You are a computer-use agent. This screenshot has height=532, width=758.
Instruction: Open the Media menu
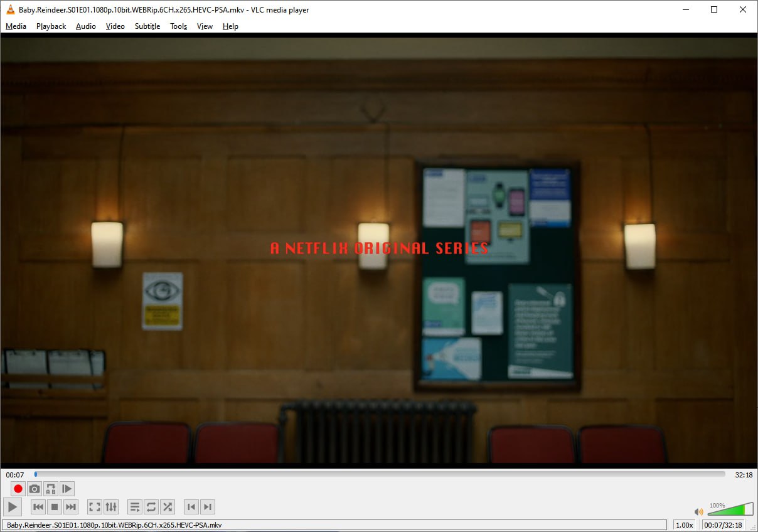click(16, 26)
